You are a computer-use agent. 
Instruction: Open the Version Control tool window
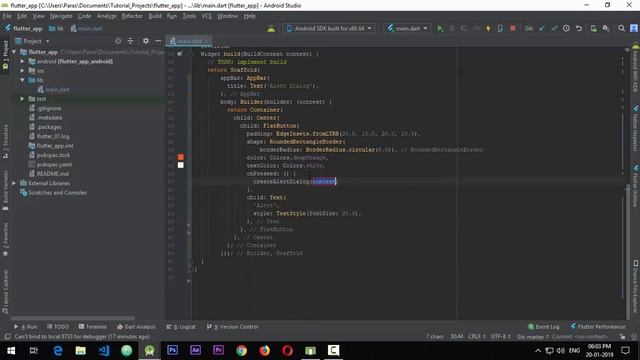pyautogui.click(x=233, y=327)
